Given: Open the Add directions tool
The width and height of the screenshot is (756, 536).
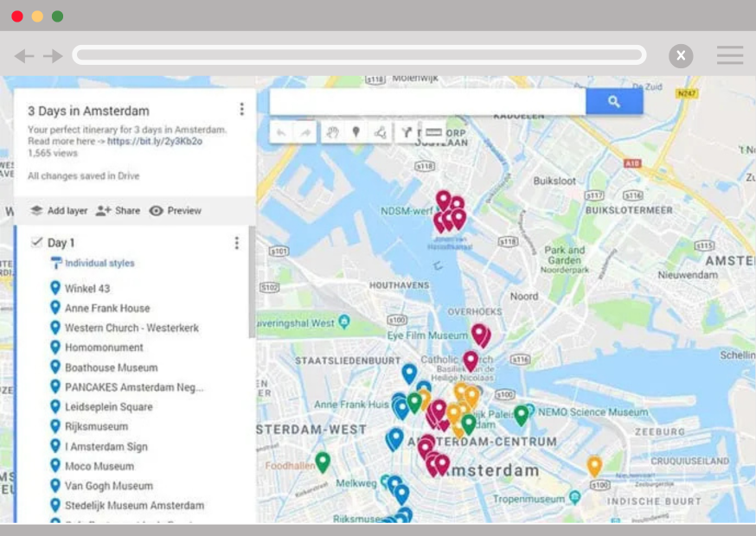Looking at the screenshot, I should pos(407,133).
